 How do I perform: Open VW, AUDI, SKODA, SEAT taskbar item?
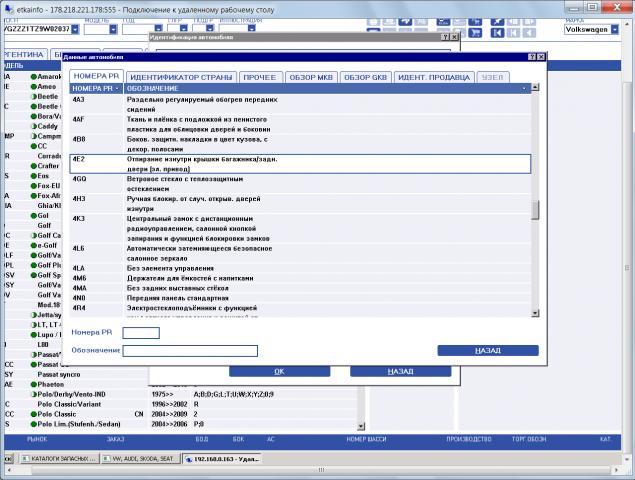click(139, 459)
